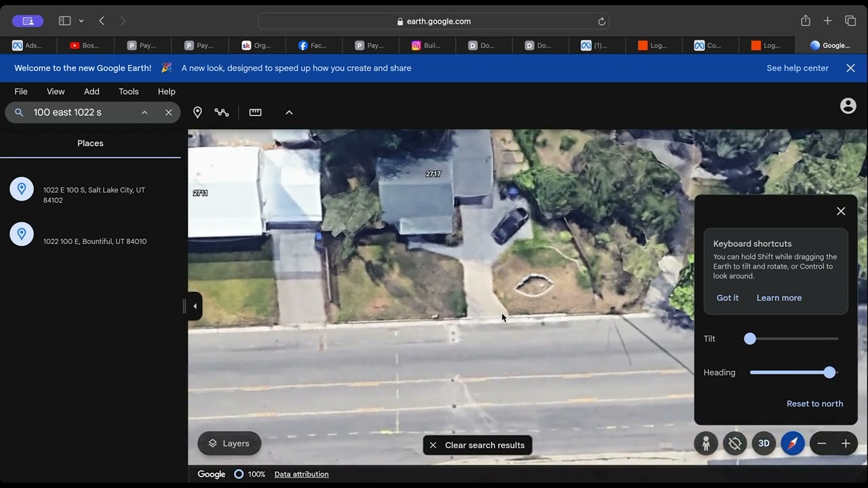Open the File menu

click(21, 91)
